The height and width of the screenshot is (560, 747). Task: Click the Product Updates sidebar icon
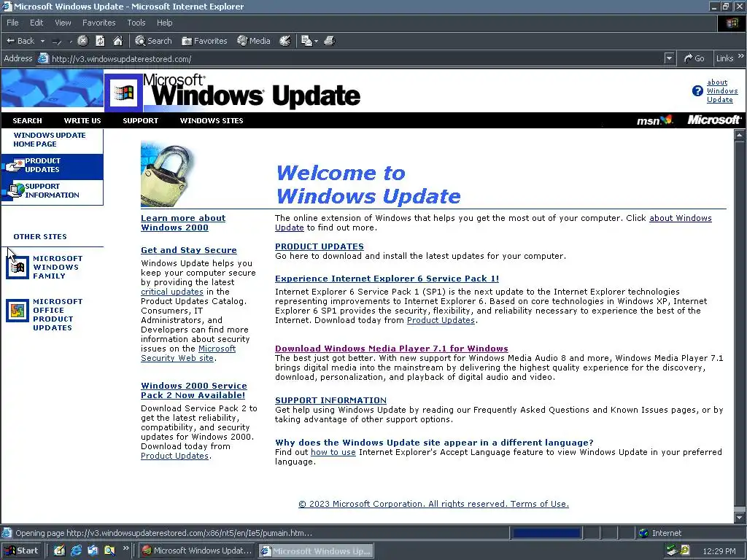(x=15, y=166)
